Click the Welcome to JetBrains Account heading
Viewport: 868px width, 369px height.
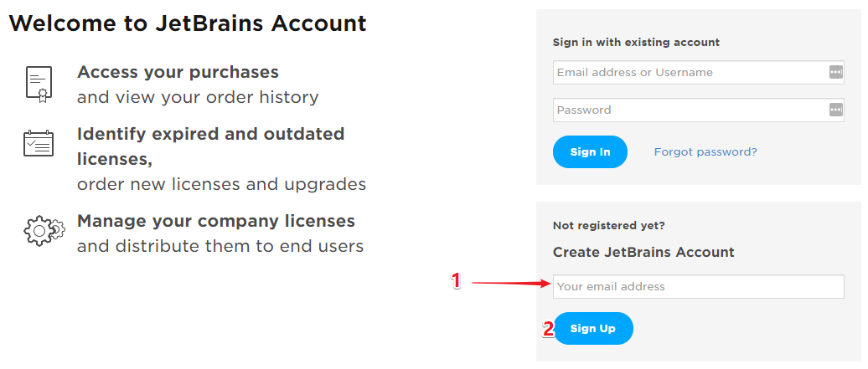[x=188, y=23]
